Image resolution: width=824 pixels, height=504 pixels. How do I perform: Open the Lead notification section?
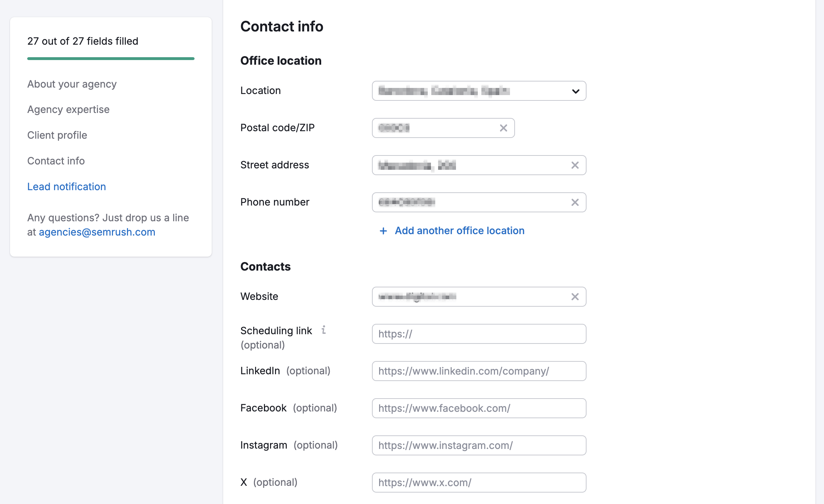pos(67,186)
